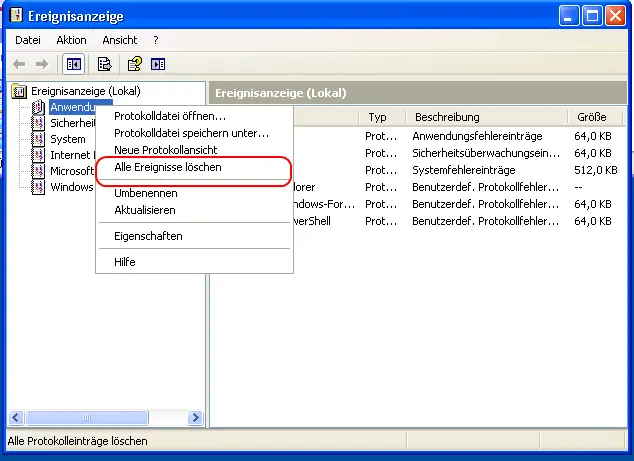Select the Microsoft log tree item
This screenshot has height=461, width=634.
(72, 171)
